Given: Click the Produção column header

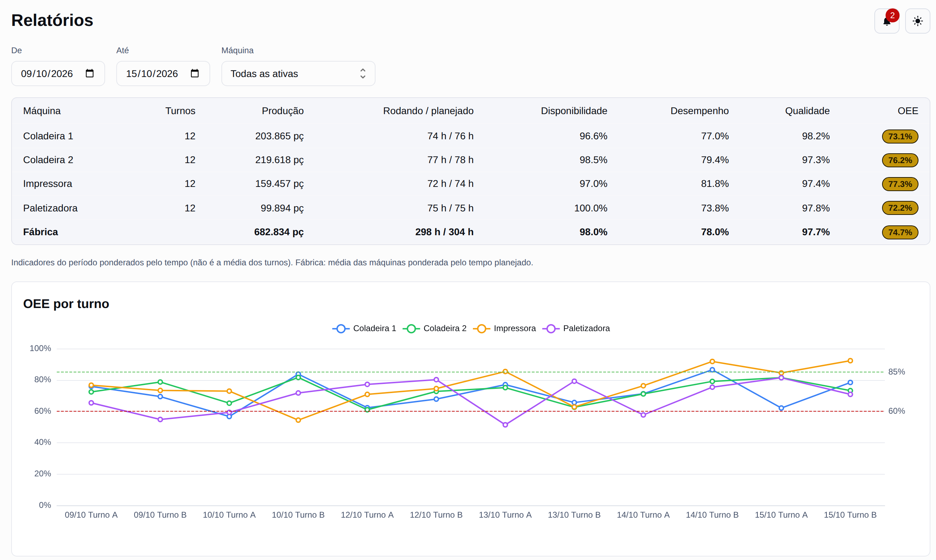Looking at the screenshot, I should (x=282, y=111).
